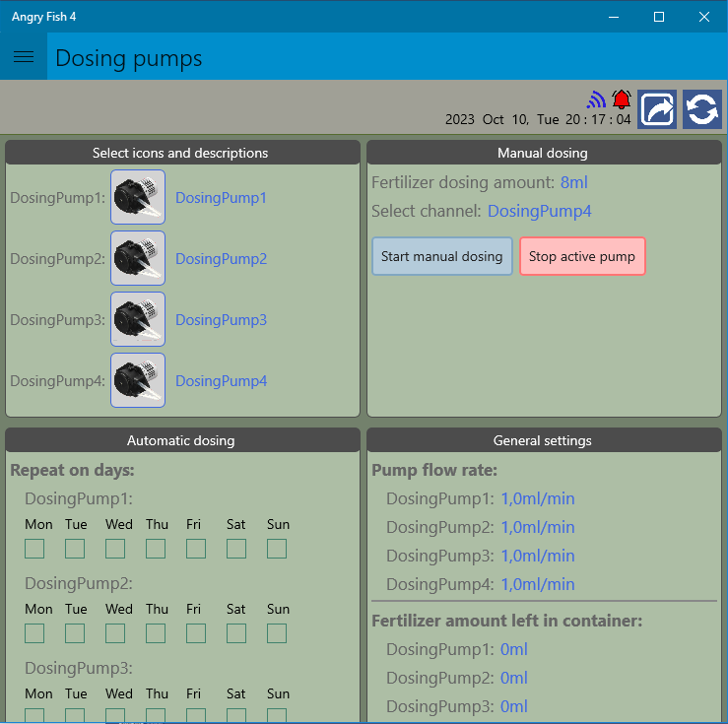Edit DosingPump1 flow rate 1,0ml/min
Screen dimensions: 728x724
point(538,498)
